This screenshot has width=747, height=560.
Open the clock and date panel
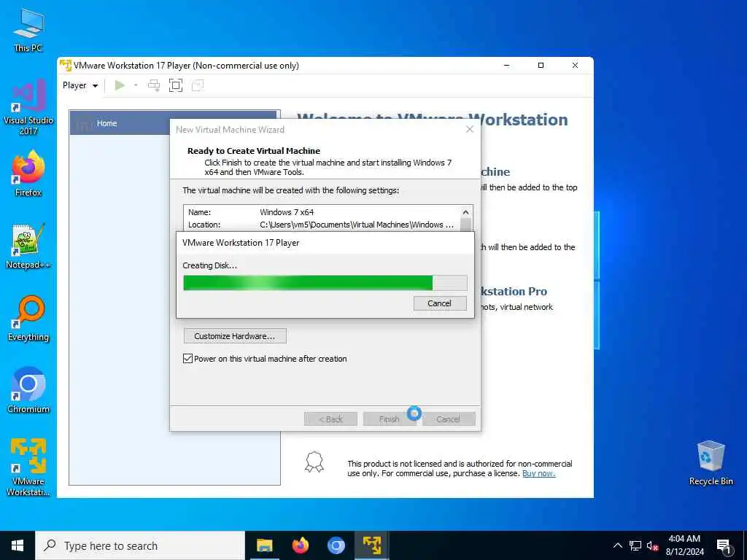point(684,545)
